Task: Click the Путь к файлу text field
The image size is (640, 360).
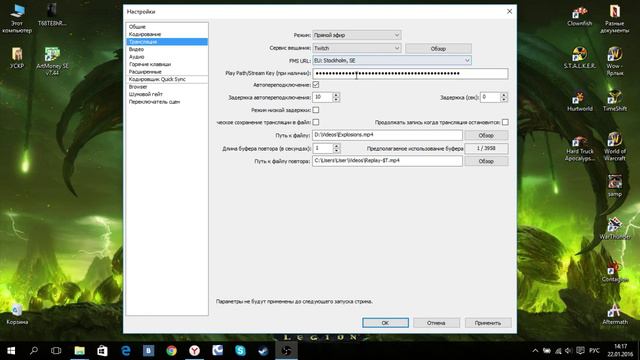Action: pyautogui.click(x=387, y=135)
